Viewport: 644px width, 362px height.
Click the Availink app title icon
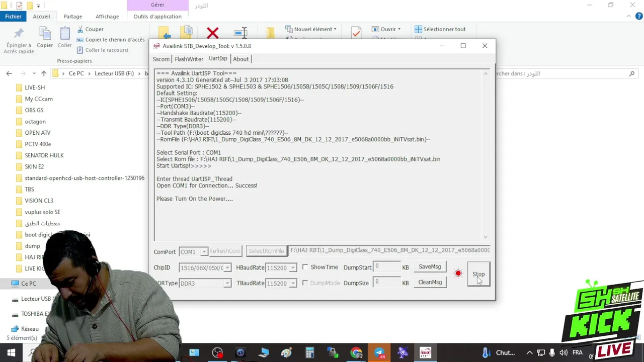click(156, 46)
